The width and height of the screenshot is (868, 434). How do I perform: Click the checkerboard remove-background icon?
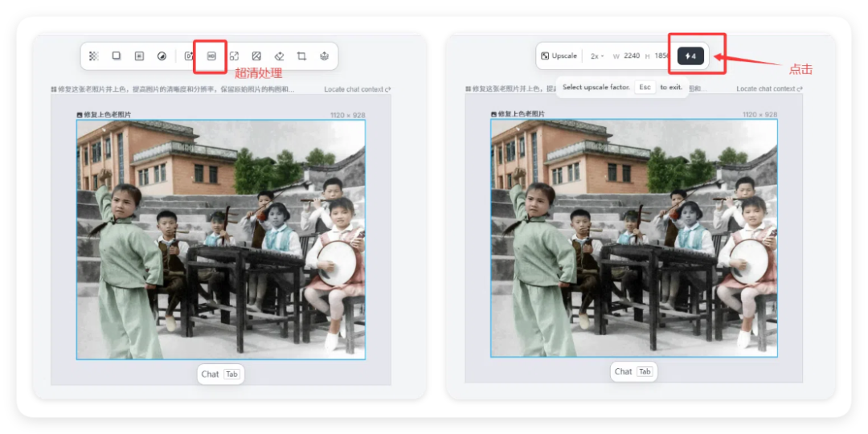pos(94,56)
